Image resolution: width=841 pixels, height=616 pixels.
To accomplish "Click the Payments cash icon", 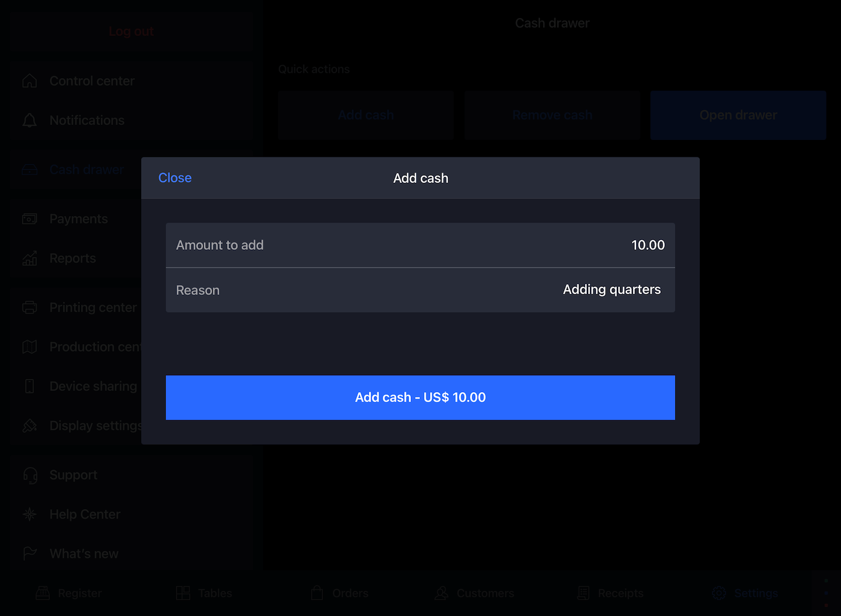I will (29, 219).
